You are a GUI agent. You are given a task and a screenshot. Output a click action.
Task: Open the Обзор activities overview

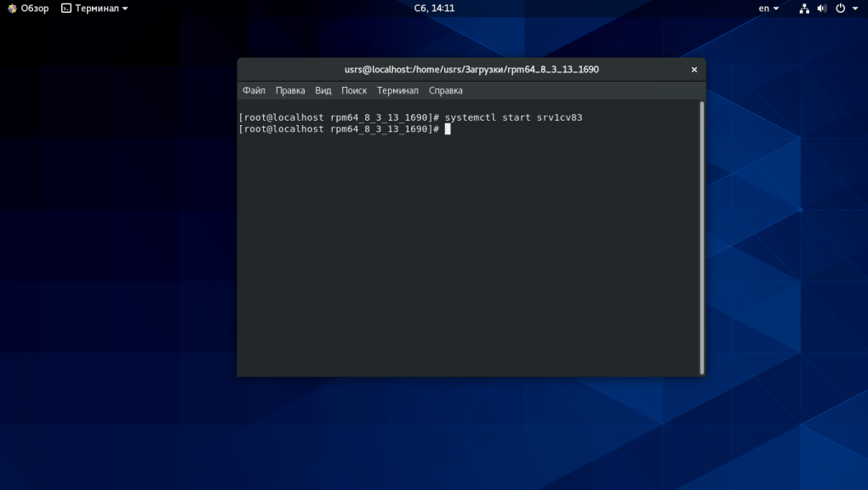tap(28, 8)
